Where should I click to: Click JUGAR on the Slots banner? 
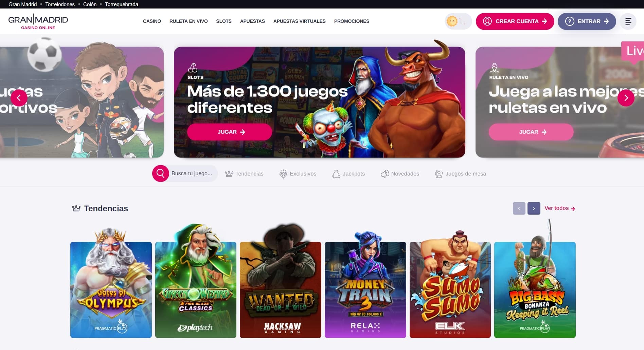coord(230,132)
